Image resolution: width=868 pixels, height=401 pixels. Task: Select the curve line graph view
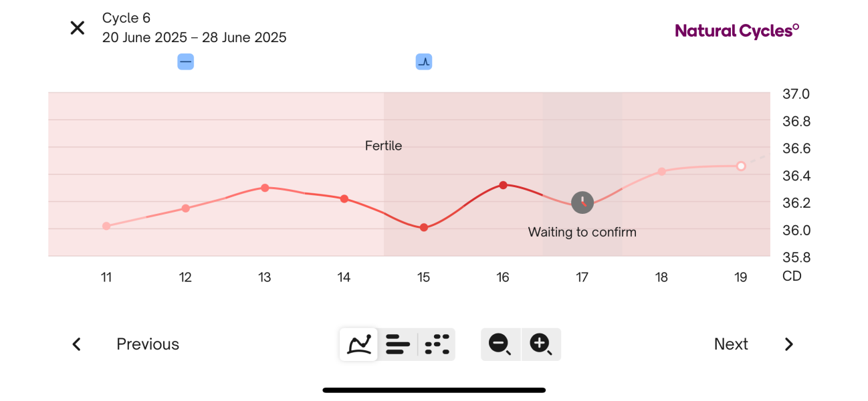point(359,344)
